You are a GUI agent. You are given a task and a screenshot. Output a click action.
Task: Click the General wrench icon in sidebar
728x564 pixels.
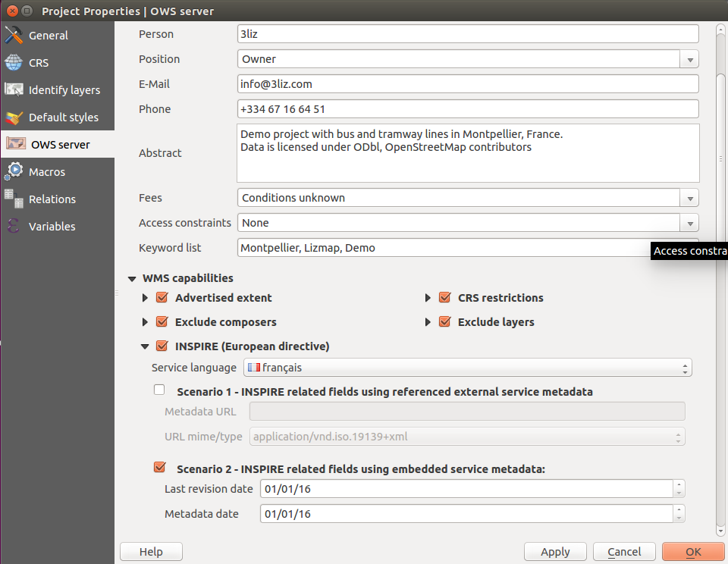pyautogui.click(x=14, y=36)
